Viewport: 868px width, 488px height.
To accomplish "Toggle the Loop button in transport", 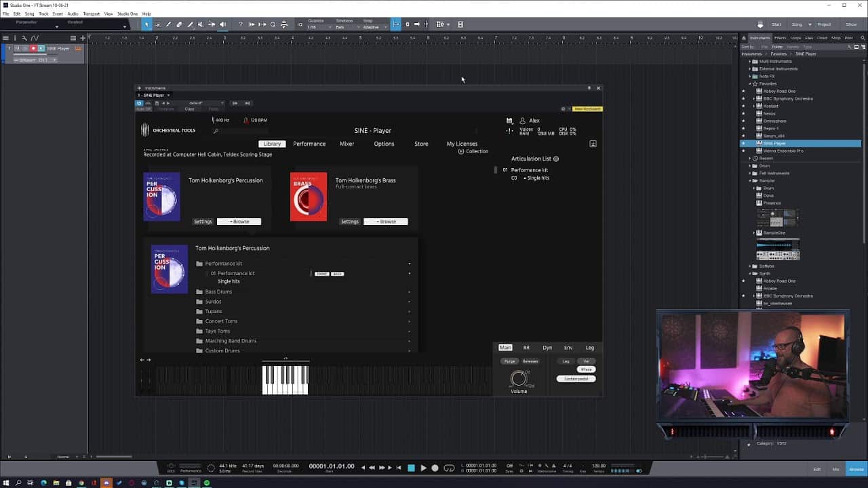I will [x=449, y=468].
